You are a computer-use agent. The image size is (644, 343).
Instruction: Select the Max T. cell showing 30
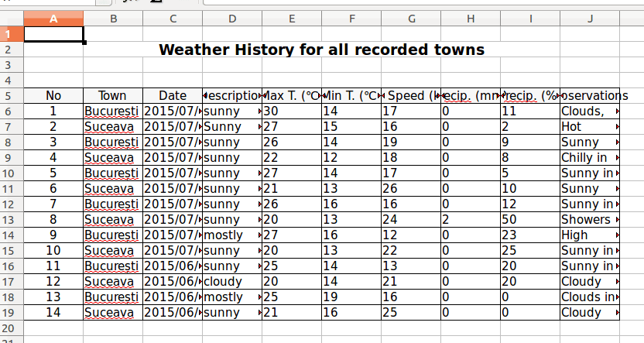click(x=291, y=111)
